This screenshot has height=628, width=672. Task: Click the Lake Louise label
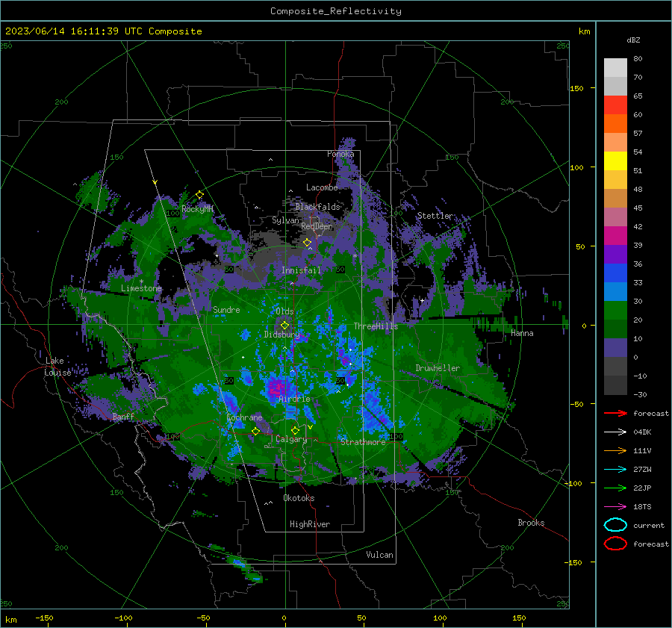(x=57, y=367)
